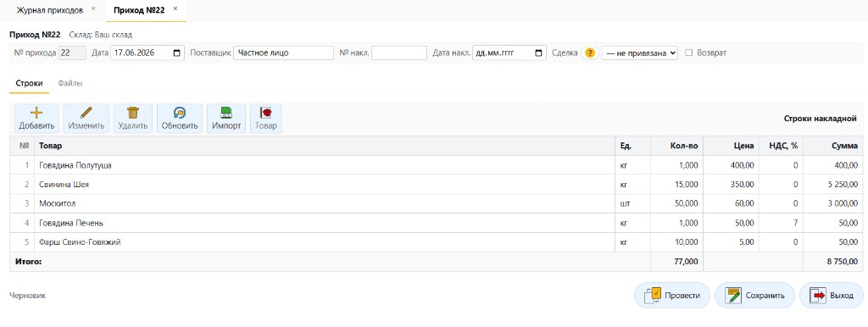Click the Кол-во column header

tap(676, 146)
